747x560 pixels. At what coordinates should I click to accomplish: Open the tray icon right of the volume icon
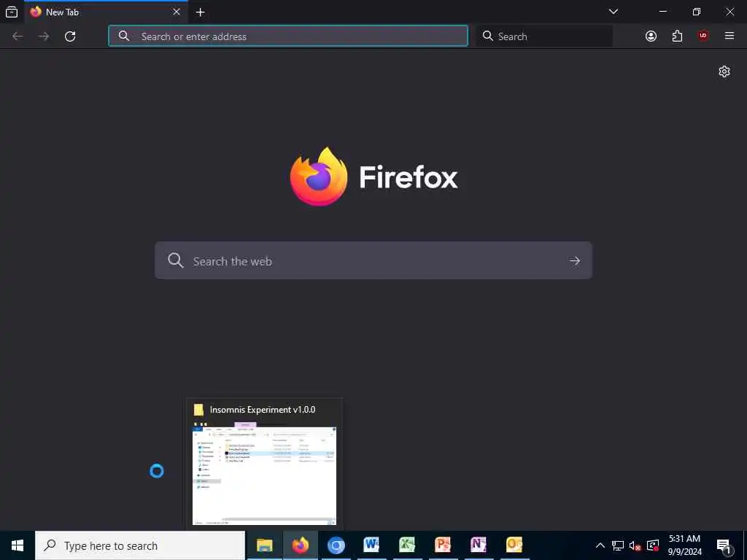[653, 545]
